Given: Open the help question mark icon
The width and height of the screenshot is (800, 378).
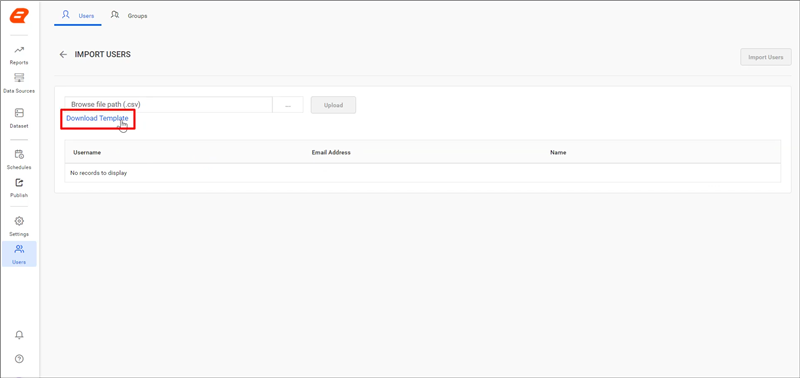Looking at the screenshot, I should click(19, 359).
